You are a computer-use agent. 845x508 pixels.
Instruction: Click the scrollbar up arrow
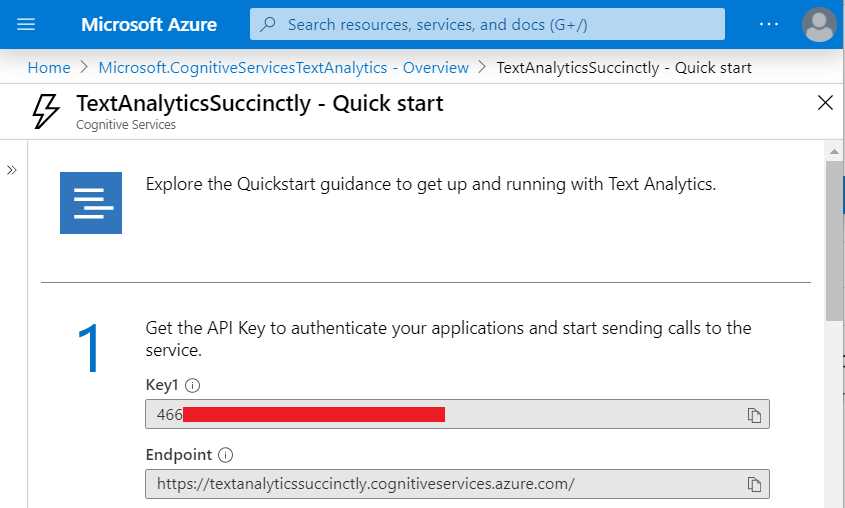834,152
